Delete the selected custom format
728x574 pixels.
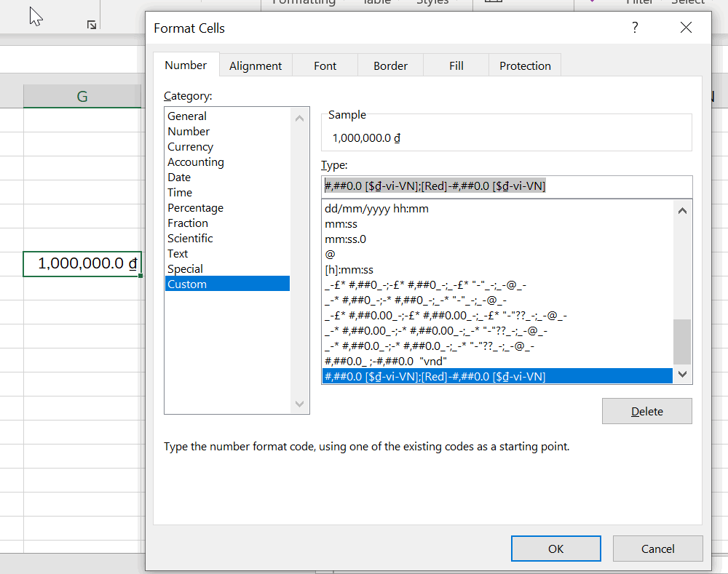646,411
